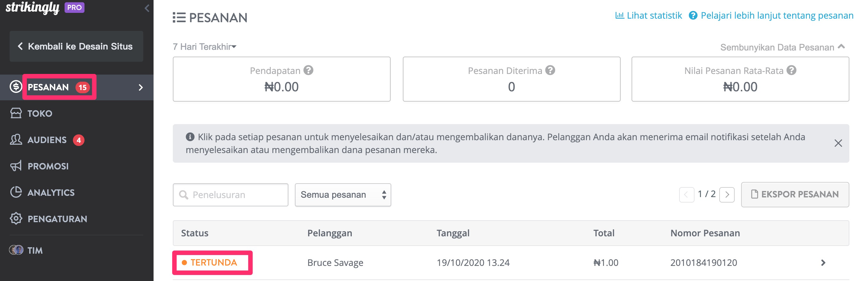Click the Status column header

pyautogui.click(x=195, y=233)
